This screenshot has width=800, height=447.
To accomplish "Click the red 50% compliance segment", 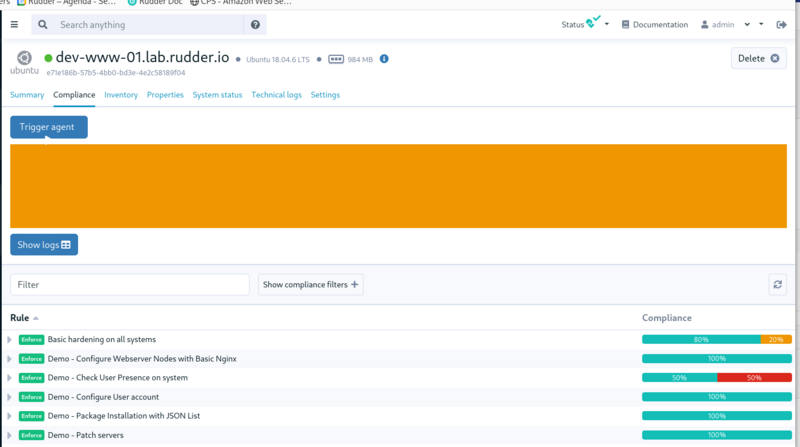I will 755,378.
